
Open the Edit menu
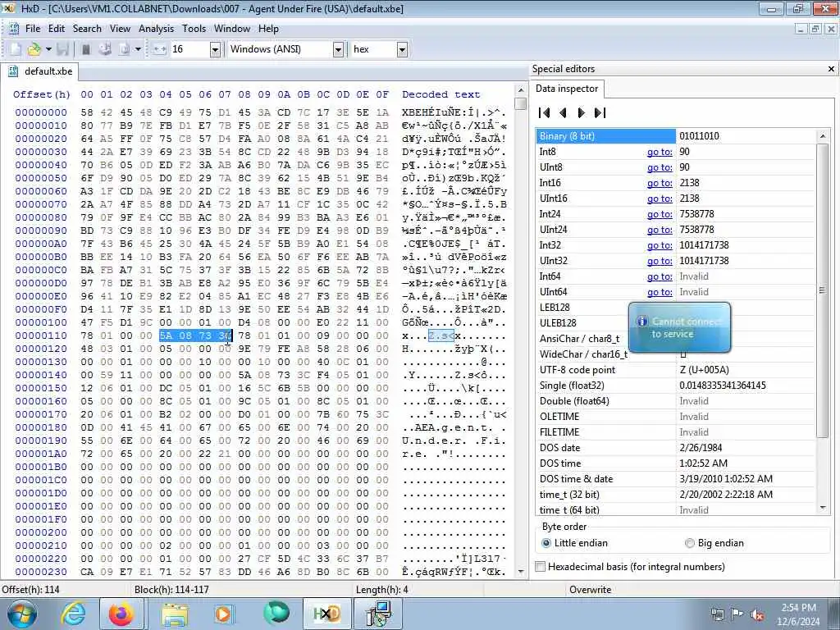click(57, 29)
